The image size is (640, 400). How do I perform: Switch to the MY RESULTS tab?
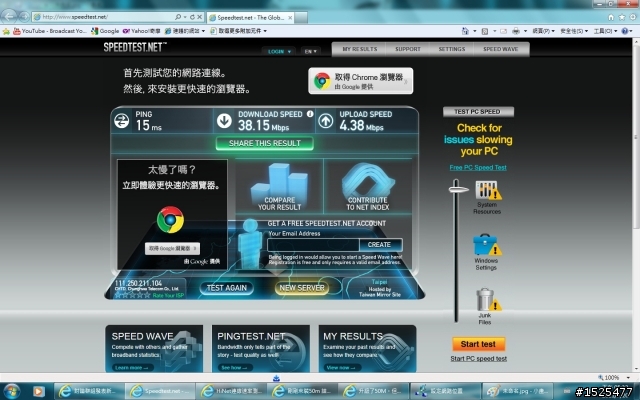click(x=359, y=49)
